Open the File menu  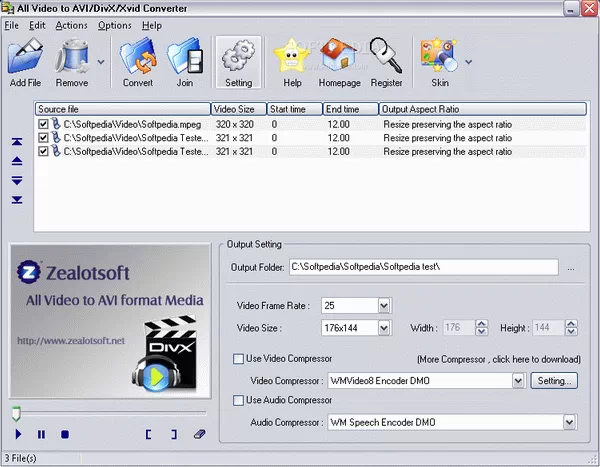pos(11,26)
